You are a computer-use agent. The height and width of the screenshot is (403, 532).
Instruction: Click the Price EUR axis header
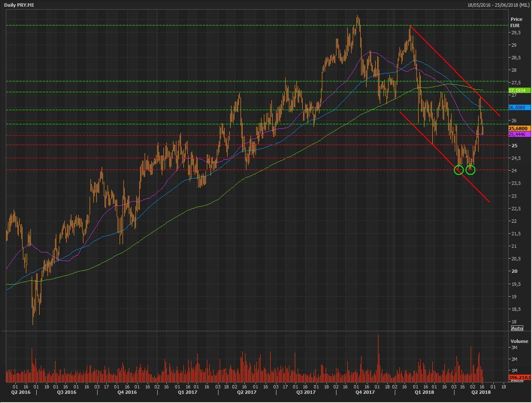516,22
